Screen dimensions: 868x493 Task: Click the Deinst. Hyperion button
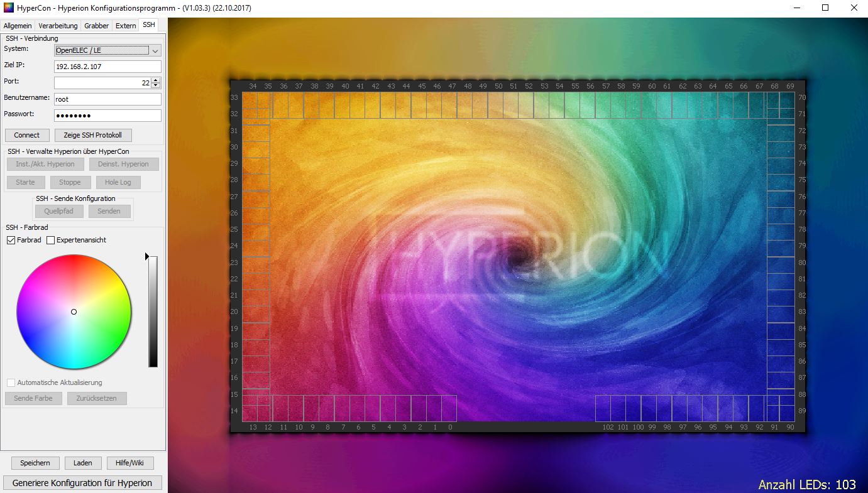coord(124,164)
